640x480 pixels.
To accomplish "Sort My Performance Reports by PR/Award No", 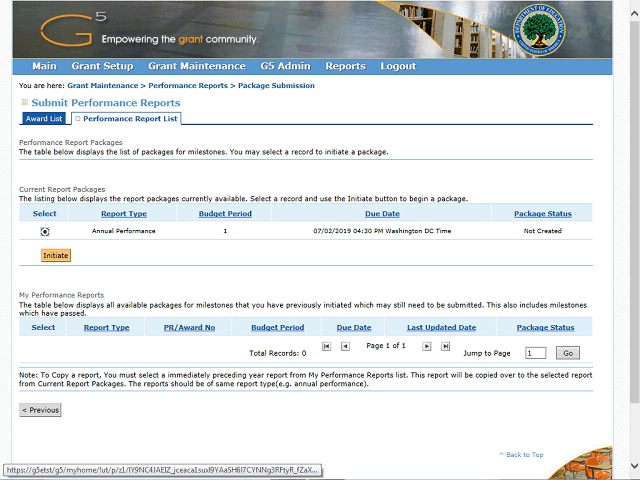I will click(189, 327).
